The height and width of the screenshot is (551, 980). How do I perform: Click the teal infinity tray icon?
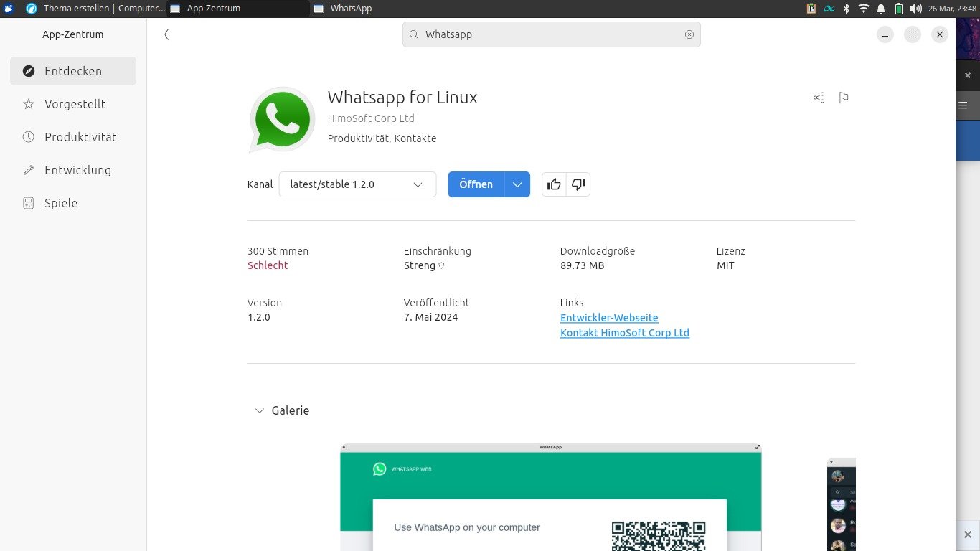tap(829, 9)
